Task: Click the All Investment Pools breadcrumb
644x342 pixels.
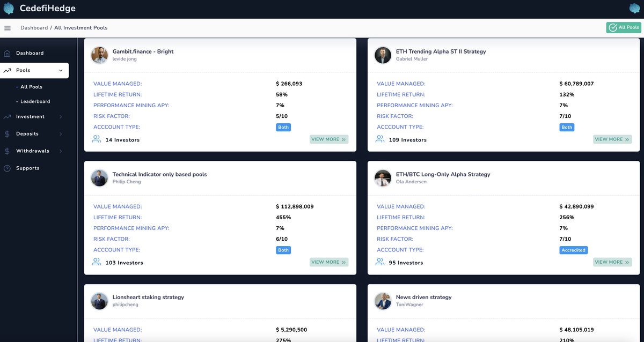Action: (80, 28)
